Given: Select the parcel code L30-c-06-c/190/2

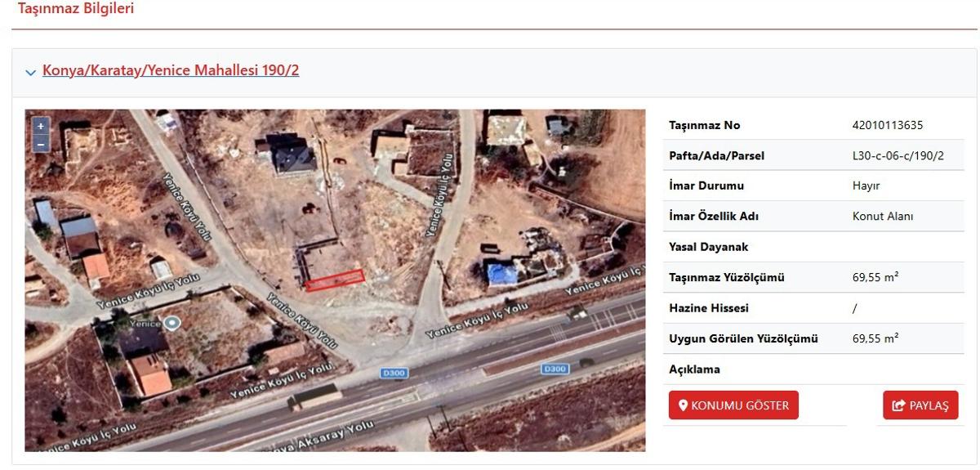Looking at the screenshot, I should point(898,155).
